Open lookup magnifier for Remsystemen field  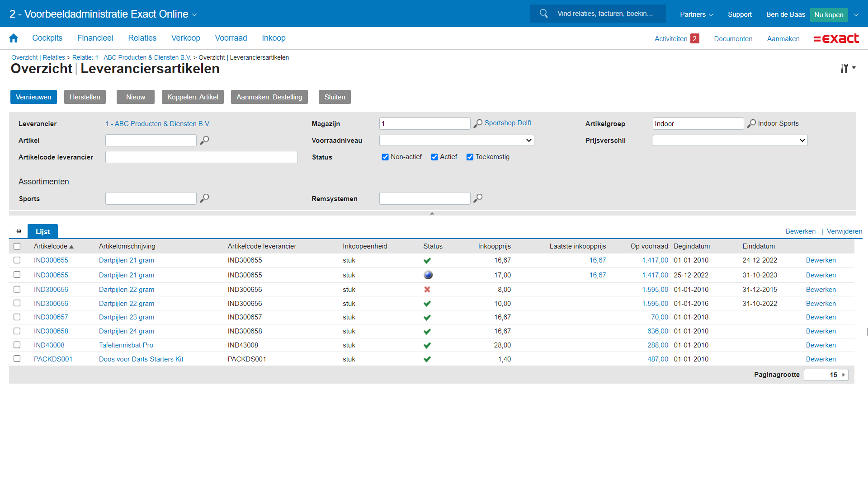click(478, 198)
